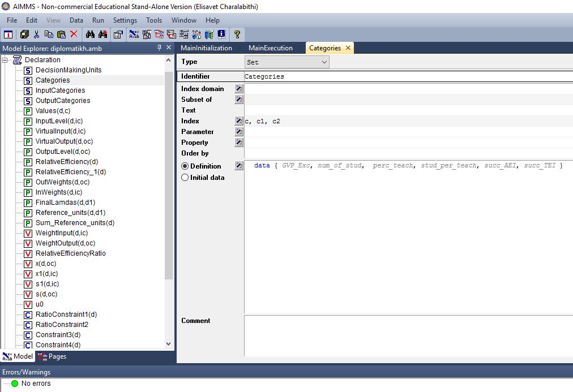Select RelativeEfficiencyRatio variable
Screen dimensions: 573x392
click(71, 253)
